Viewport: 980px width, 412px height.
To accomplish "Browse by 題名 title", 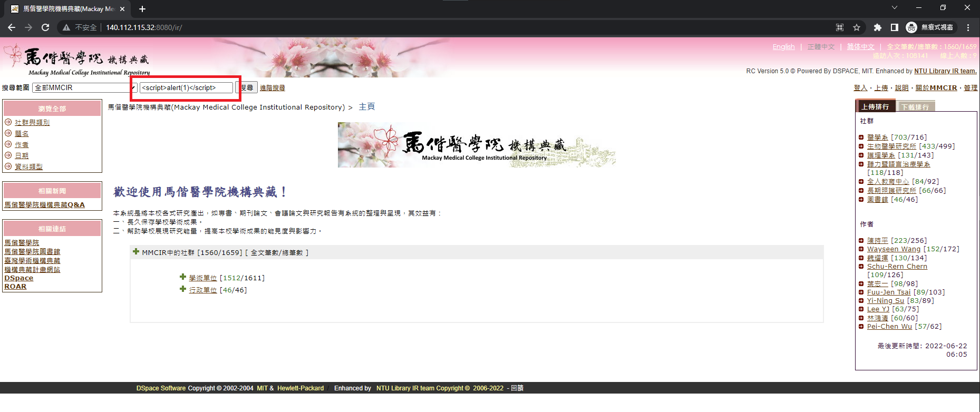I will pos(22,133).
